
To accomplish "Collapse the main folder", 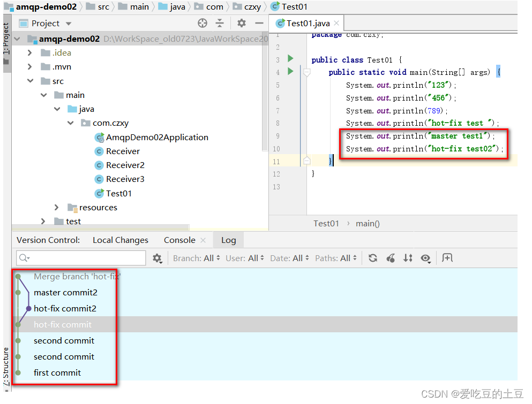I will coord(44,95).
